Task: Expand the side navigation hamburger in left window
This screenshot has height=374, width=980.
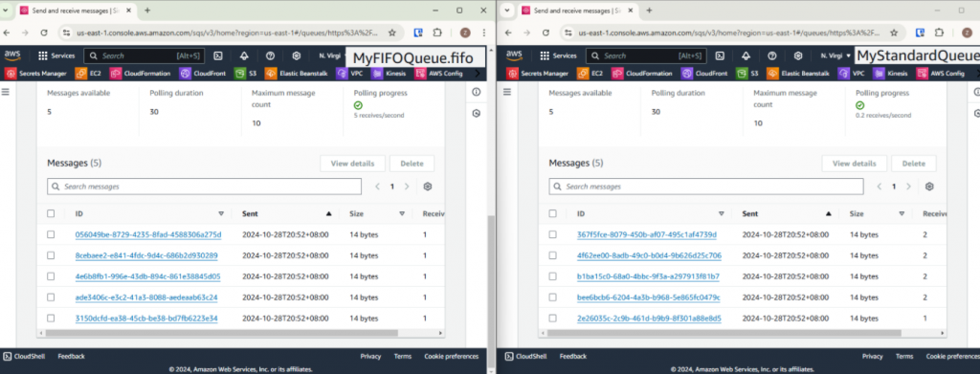Action: point(6,92)
